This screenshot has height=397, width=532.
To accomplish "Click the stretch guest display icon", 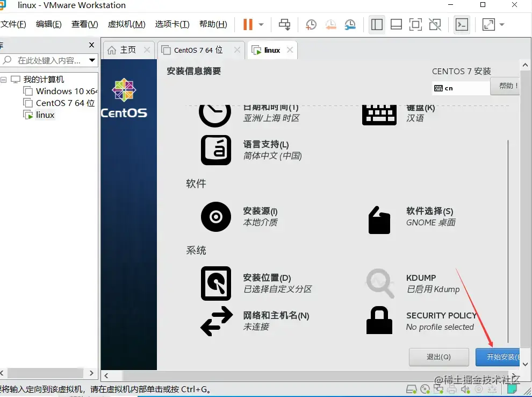I will (x=488, y=24).
